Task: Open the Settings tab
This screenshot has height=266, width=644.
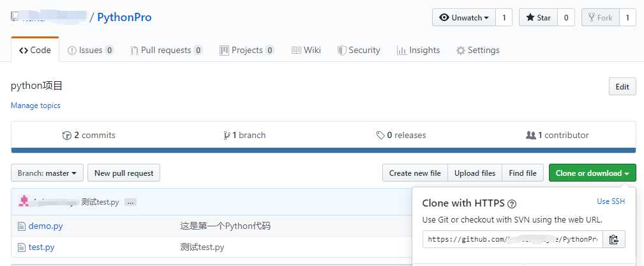Action: (477, 51)
